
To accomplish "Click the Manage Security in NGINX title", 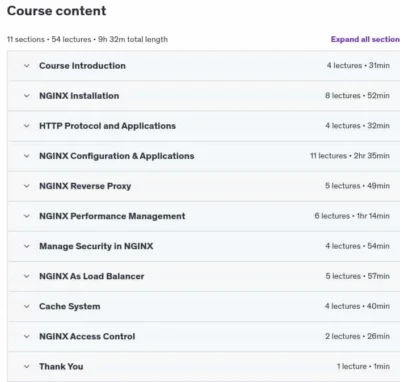I will point(96,246).
